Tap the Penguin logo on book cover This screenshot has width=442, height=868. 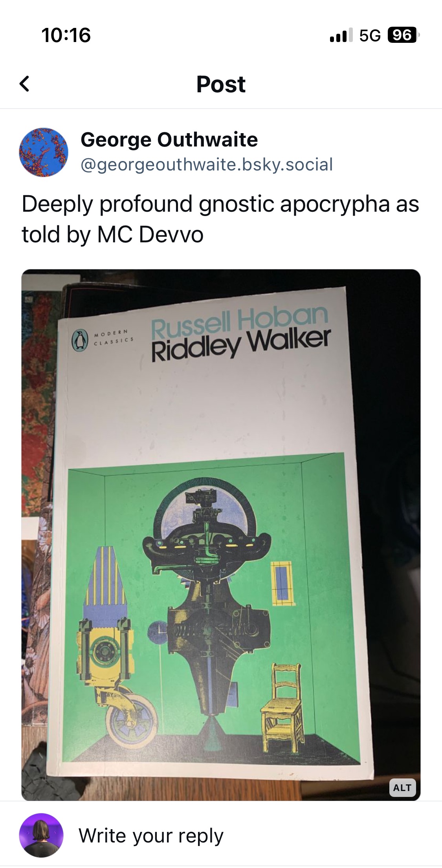click(x=80, y=340)
